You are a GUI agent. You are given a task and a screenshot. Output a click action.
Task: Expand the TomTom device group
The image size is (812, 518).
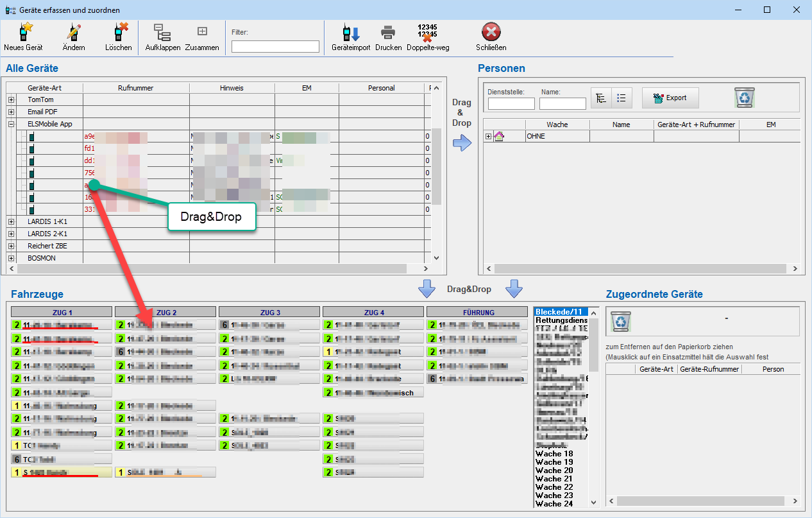(x=11, y=99)
